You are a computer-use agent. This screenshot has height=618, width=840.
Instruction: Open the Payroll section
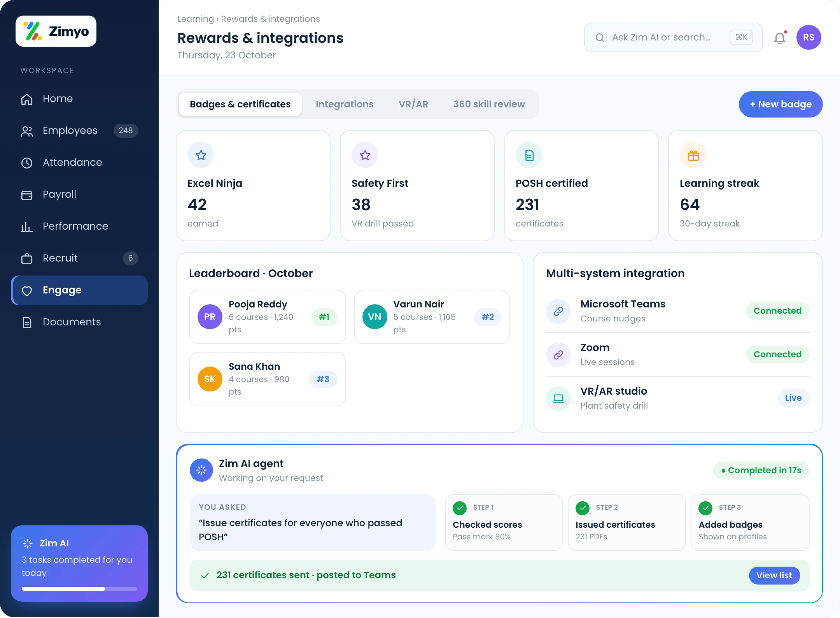pos(79,194)
